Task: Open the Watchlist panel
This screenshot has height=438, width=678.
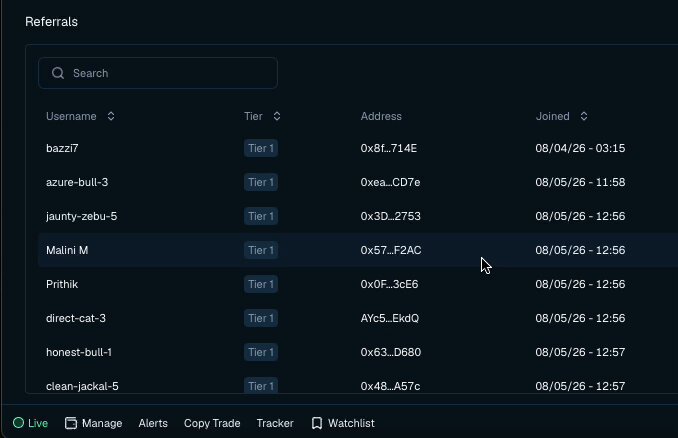Action: pyautogui.click(x=343, y=423)
